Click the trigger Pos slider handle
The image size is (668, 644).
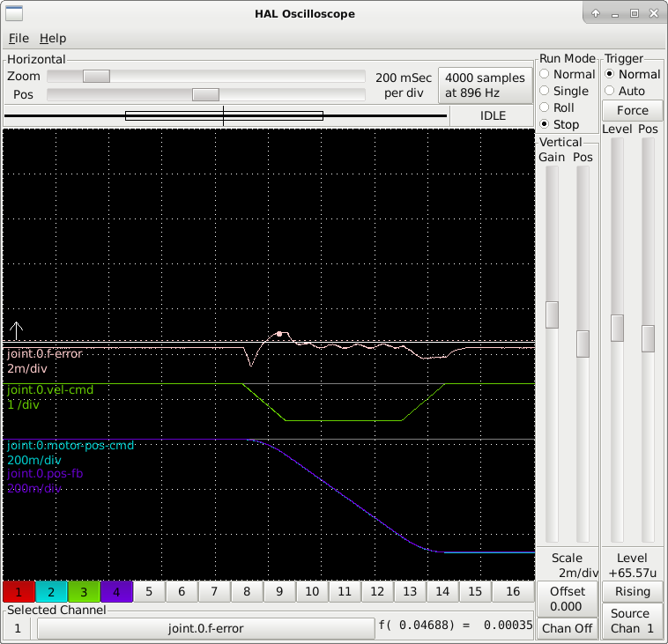coord(648,338)
